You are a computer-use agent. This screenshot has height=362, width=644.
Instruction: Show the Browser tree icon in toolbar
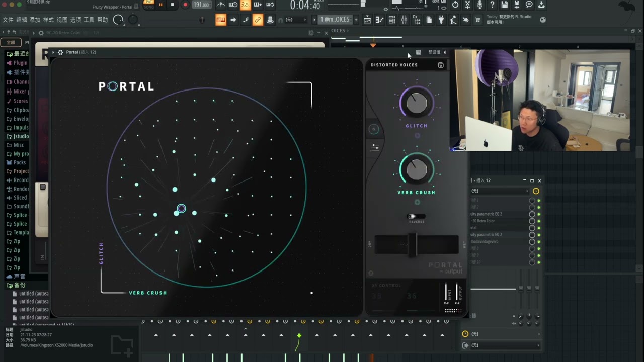coord(417,20)
